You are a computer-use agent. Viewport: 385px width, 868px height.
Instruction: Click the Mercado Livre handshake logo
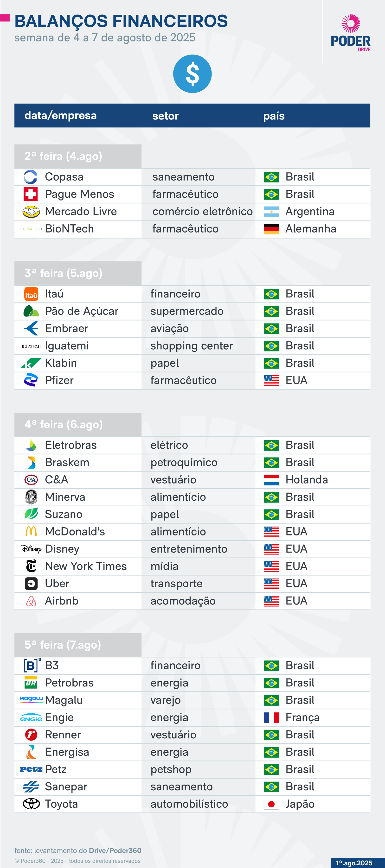(31, 212)
